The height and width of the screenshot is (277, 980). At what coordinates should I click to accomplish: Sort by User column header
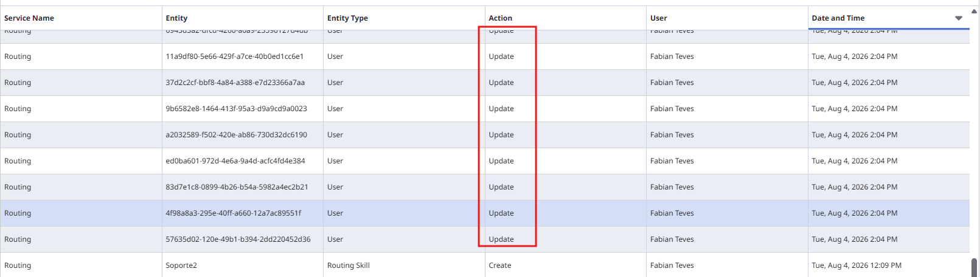[659, 18]
